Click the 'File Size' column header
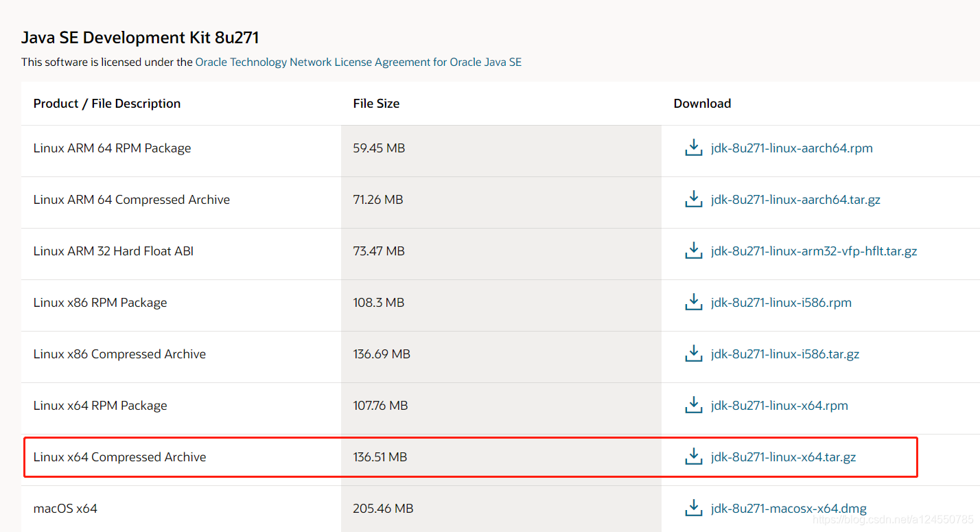This screenshot has width=980, height=532. point(376,104)
